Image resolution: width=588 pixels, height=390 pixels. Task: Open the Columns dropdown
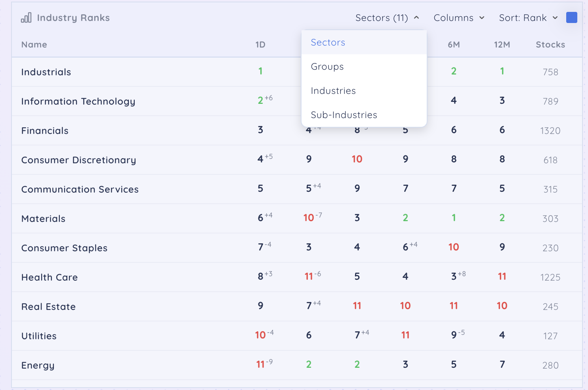click(x=459, y=18)
